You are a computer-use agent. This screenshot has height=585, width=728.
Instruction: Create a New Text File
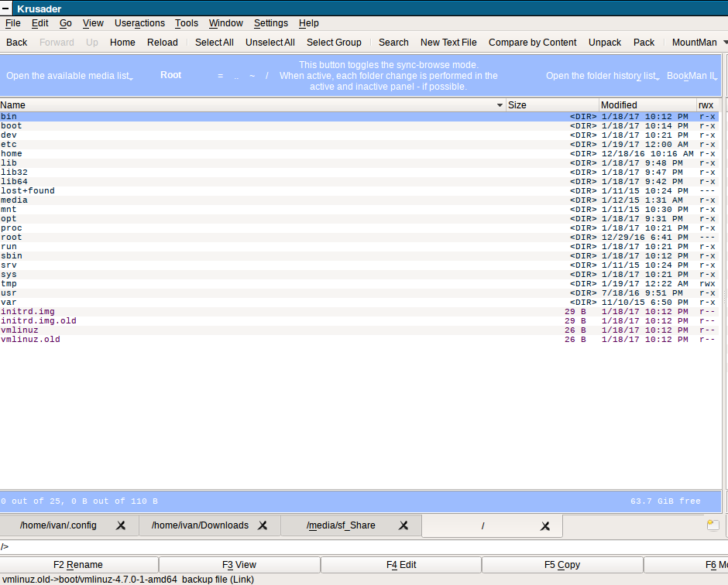[448, 43]
